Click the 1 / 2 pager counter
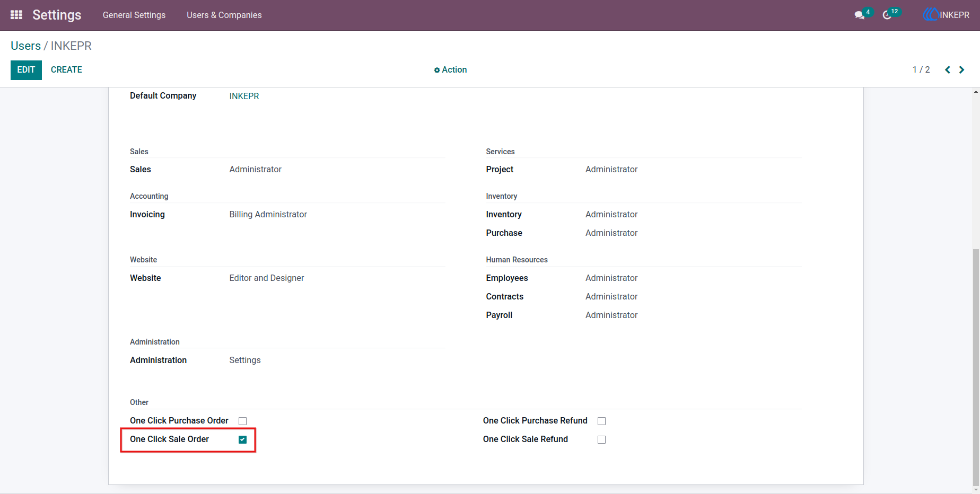Image resolution: width=980 pixels, height=494 pixels. [921, 70]
